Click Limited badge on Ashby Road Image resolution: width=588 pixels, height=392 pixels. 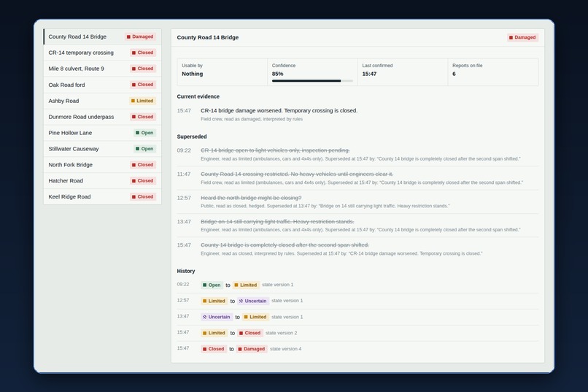[142, 101]
